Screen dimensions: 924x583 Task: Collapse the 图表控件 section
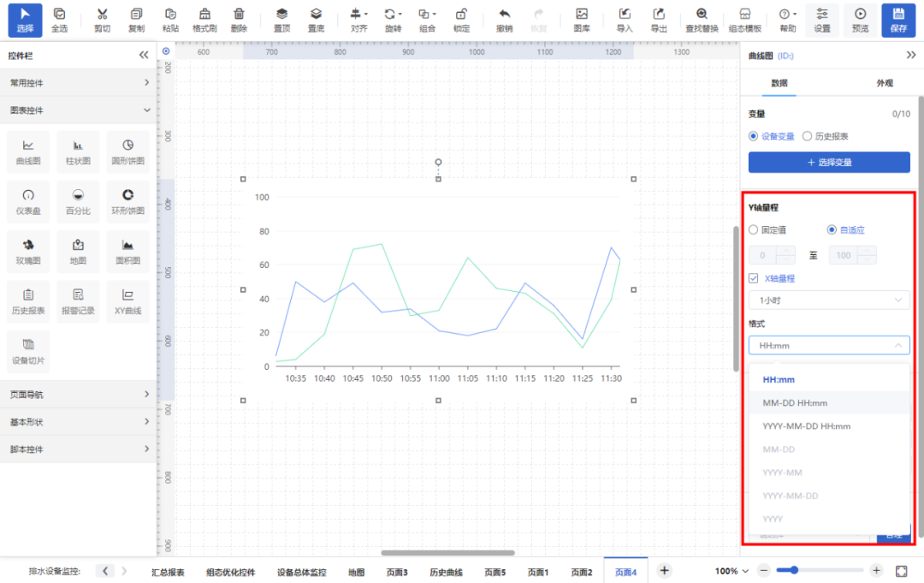point(79,110)
